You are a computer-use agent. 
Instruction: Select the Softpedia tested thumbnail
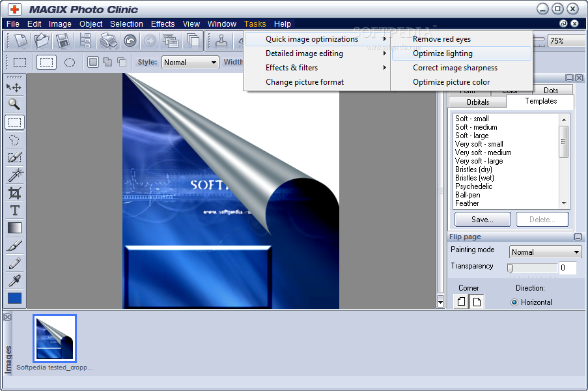tap(55, 338)
